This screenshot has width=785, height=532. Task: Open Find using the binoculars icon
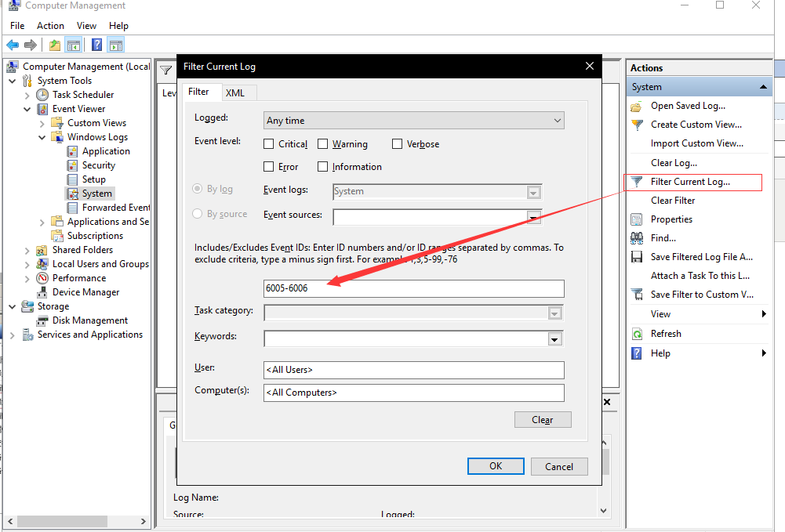[x=638, y=237]
